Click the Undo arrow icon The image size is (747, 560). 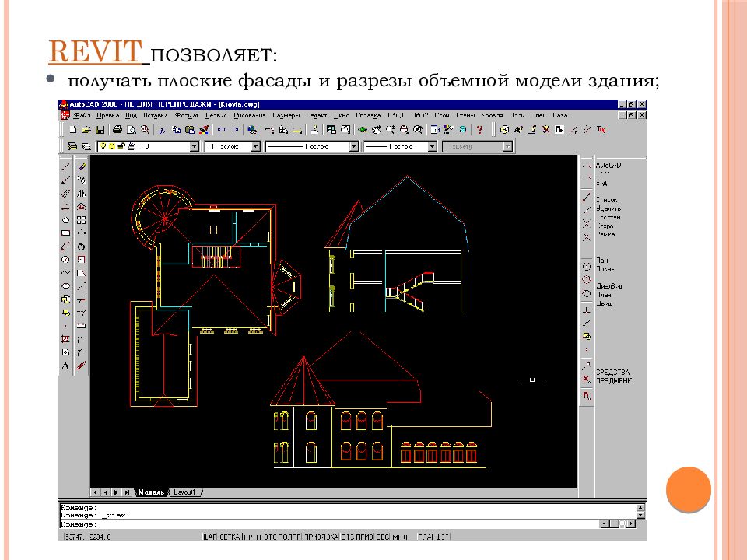pyautogui.click(x=221, y=130)
